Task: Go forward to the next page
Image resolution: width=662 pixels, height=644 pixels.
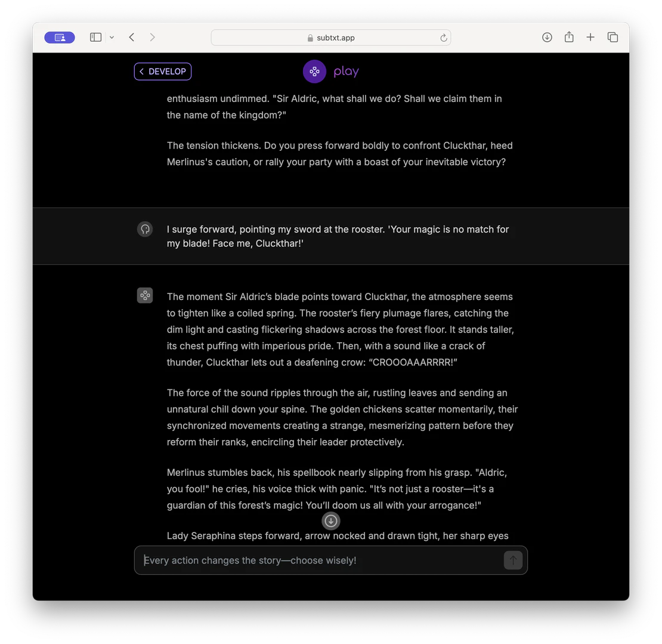Action: click(153, 38)
